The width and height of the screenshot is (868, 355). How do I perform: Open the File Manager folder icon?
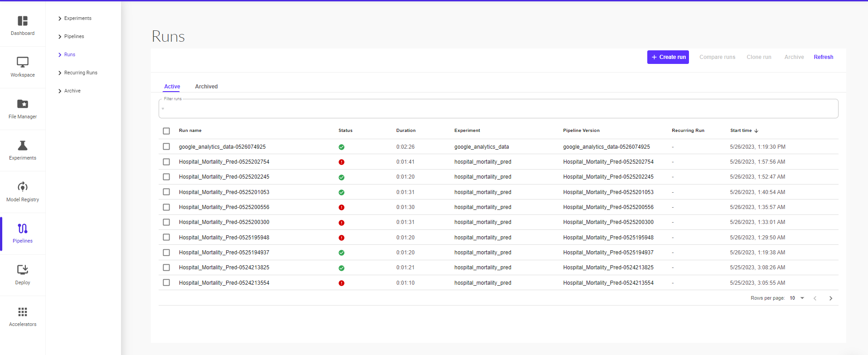click(23, 104)
